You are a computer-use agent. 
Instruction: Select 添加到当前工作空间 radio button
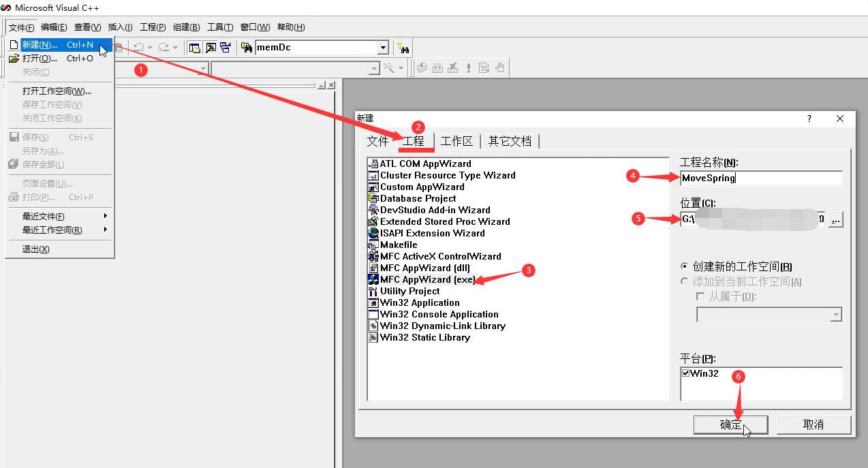(685, 281)
